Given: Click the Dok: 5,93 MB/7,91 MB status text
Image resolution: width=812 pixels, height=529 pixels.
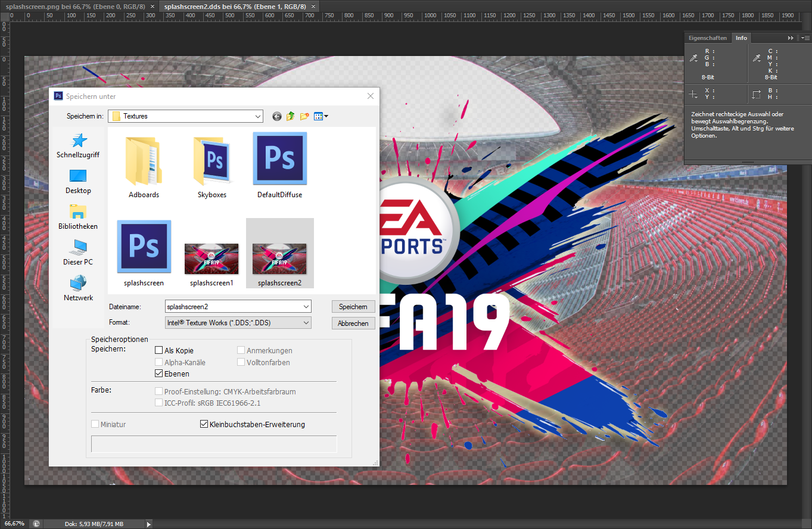Looking at the screenshot, I should pyautogui.click(x=94, y=524).
